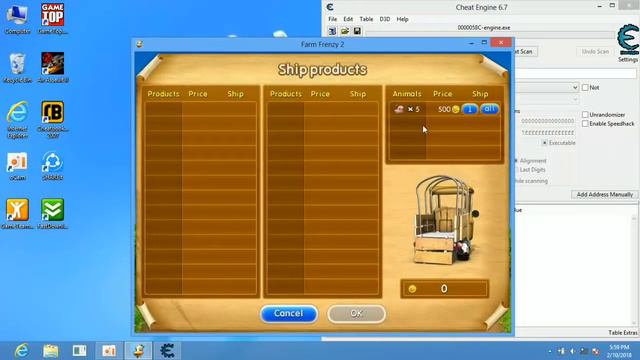The image size is (640, 360).
Task: Open the Table menu in Cheat Engine
Action: click(366, 19)
